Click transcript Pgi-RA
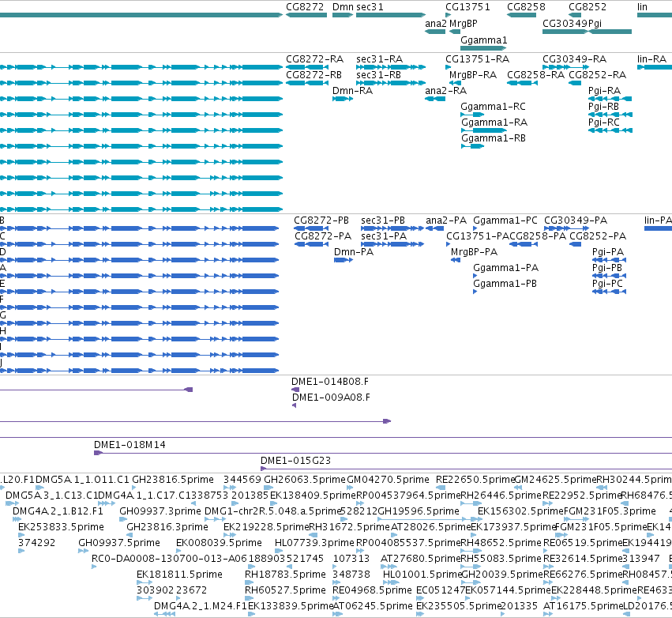The width and height of the screenshot is (672, 618). (604, 91)
